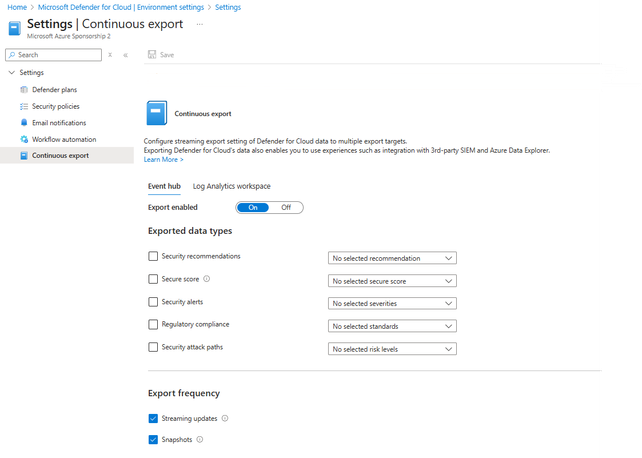
Task: Uncheck the Snapshots checkbox
Action: pyautogui.click(x=153, y=439)
